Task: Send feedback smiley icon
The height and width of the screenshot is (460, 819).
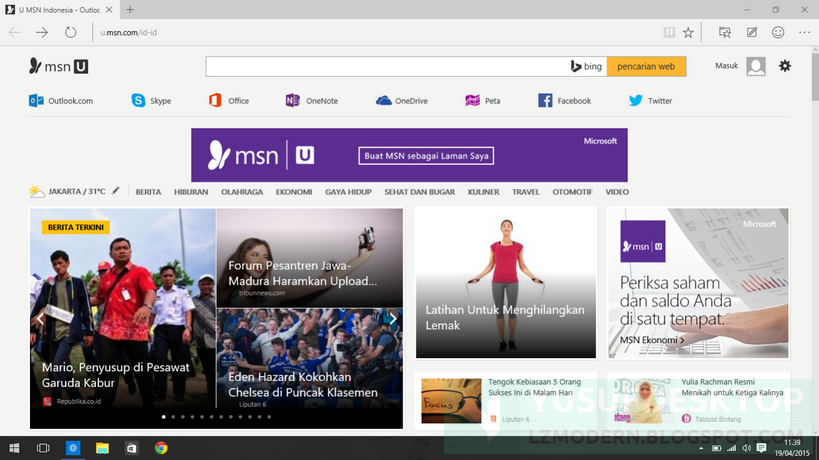Action: coord(778,32)
